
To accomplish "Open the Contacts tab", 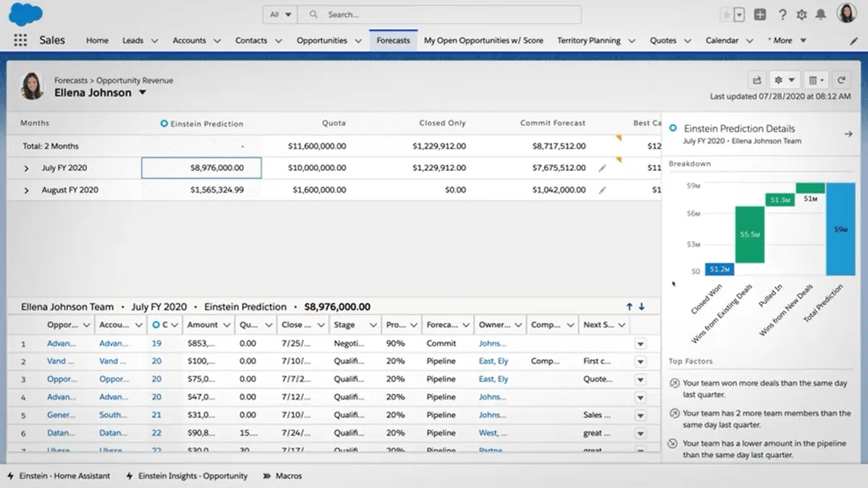I will click(x=251, y=41).
